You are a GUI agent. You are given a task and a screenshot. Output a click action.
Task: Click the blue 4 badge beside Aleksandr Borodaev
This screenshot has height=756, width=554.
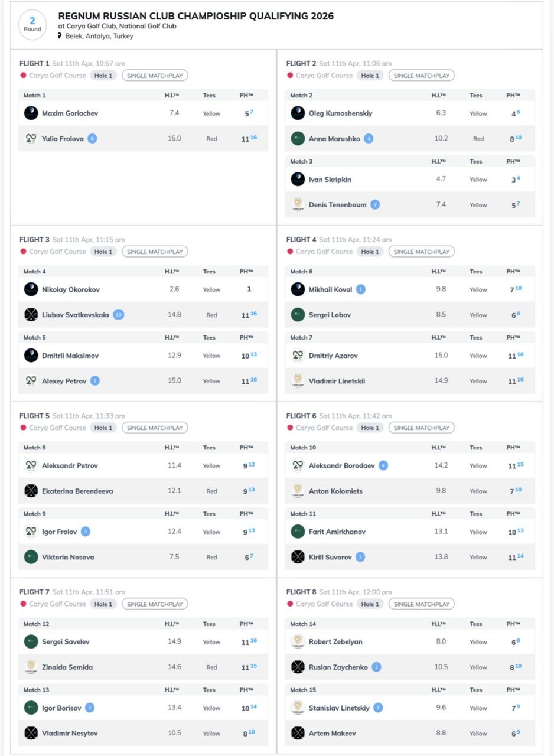[x=383, y=465]
